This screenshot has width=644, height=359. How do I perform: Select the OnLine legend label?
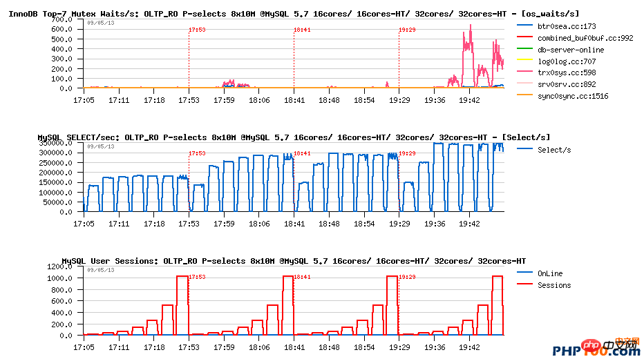(x=550, y=273)
